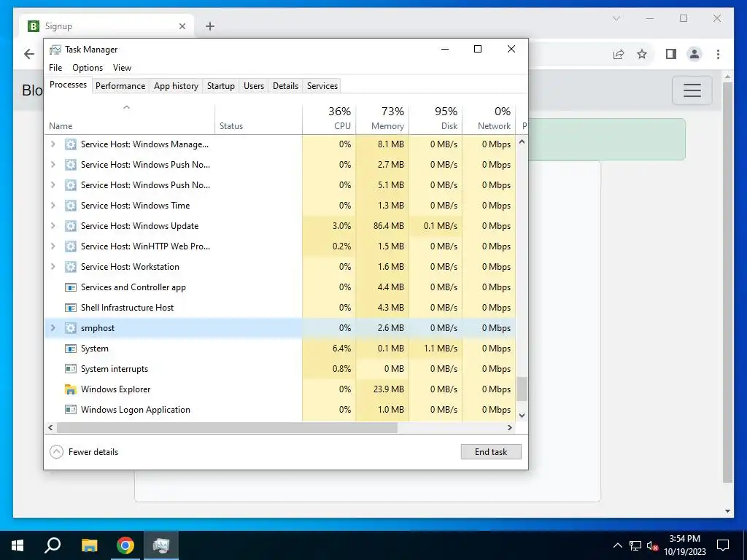Click the network status tray icon
Viewport: 747px width, 560px height.
tap(635, 545)
